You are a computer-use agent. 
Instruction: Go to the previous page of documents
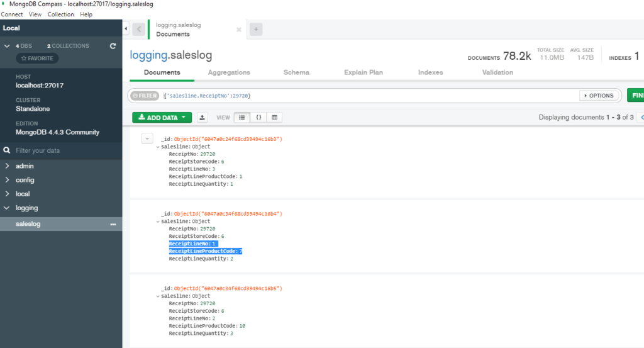coord(641,118)
